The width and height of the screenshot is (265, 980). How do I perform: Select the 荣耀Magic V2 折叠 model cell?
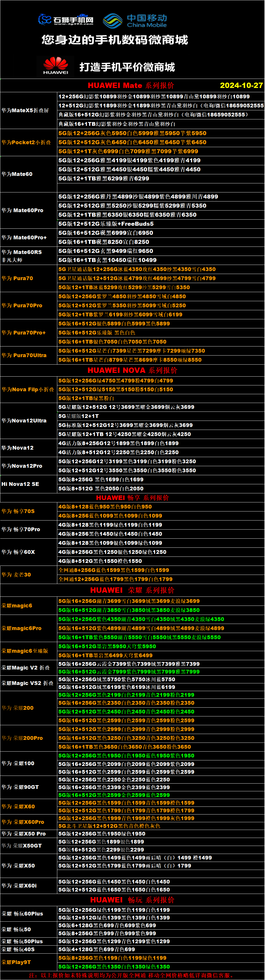tap(29, 668)
